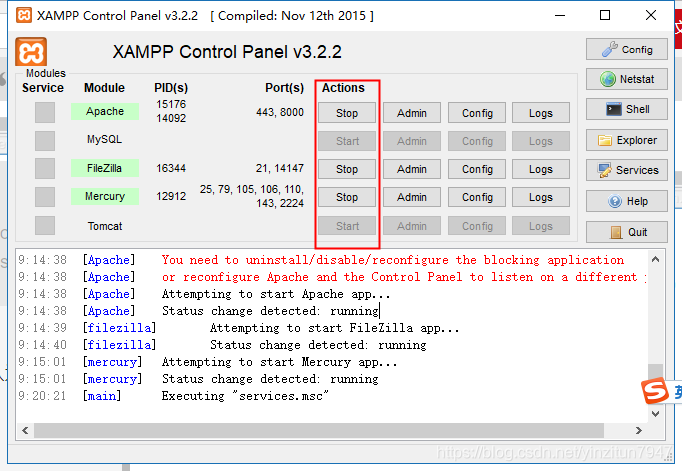Open Help with the question mark icon
682x471 pixels.
[x=626, y=201]
